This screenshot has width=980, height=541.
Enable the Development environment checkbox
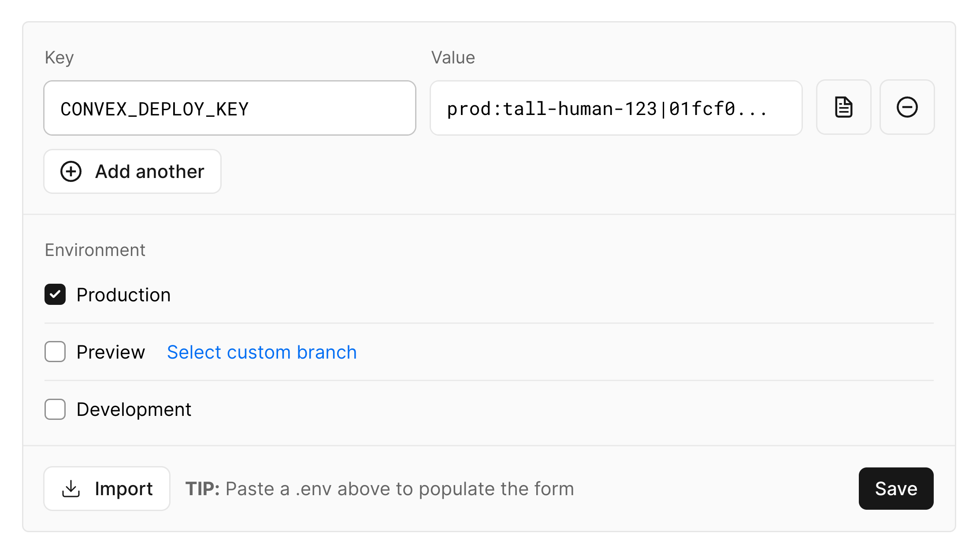pyautogui.click(x=55, y=409)
